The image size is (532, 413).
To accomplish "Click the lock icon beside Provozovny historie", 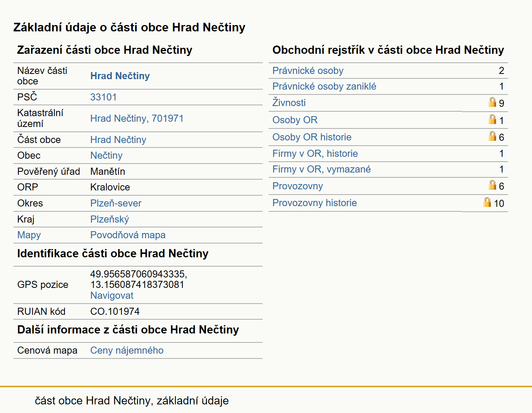I will click(487, 202).
